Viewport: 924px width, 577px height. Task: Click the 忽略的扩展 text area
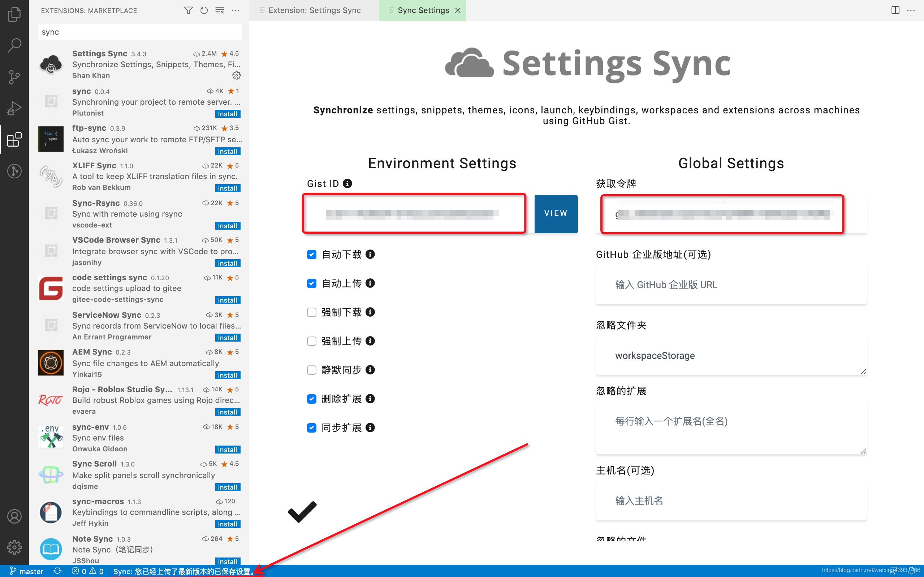(x=731, y=429)
